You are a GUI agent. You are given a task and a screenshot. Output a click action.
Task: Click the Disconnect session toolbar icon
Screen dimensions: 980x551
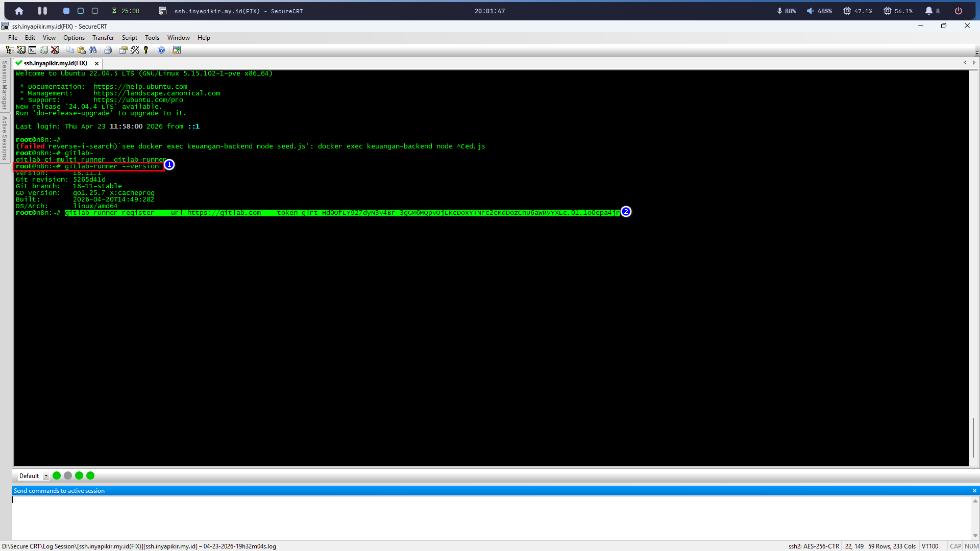point(55,50)
